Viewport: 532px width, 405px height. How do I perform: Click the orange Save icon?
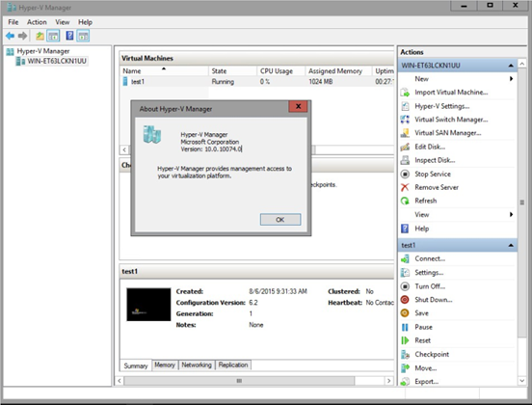click(x=405, y=313)
